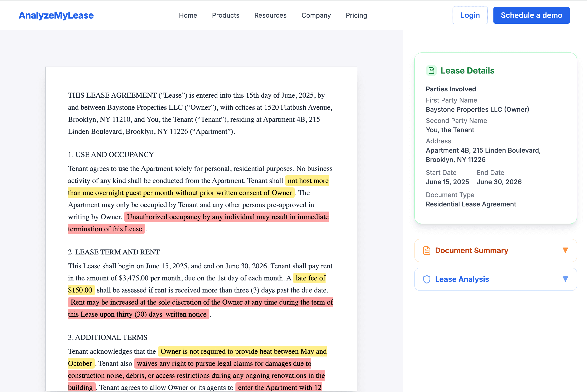Click the Lease Details document icon
587x392 pixels.
(x=431, y=71)
